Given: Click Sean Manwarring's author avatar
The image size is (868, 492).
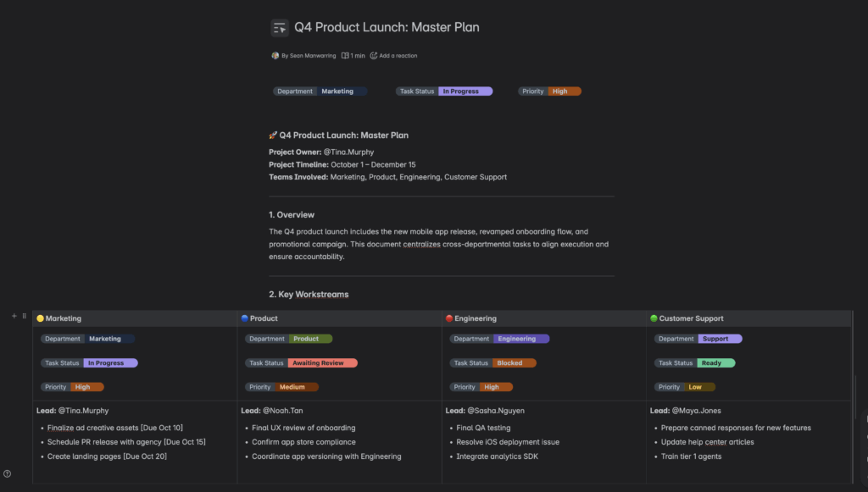Looking at the screenshot, I should tap(275, 56).
